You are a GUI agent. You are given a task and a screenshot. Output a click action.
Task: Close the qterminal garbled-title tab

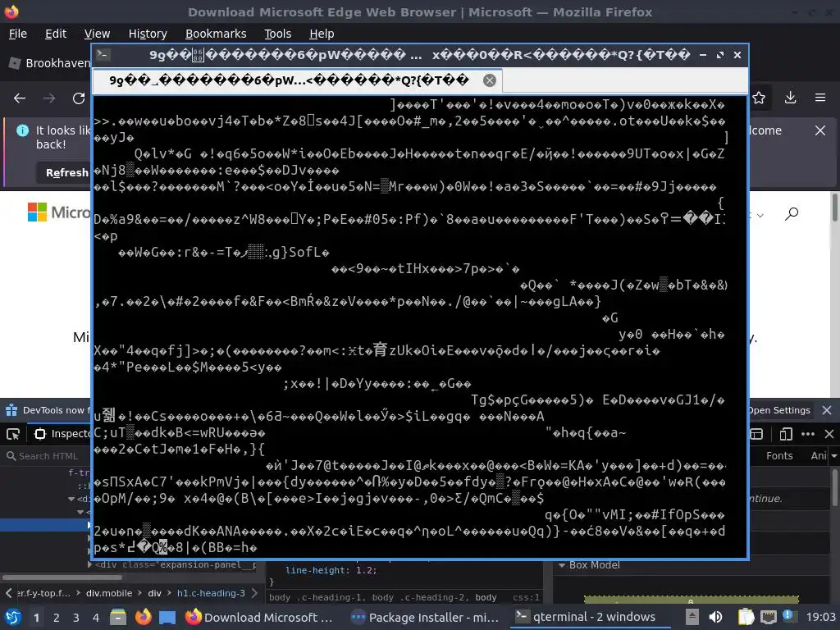pos(490,80)
